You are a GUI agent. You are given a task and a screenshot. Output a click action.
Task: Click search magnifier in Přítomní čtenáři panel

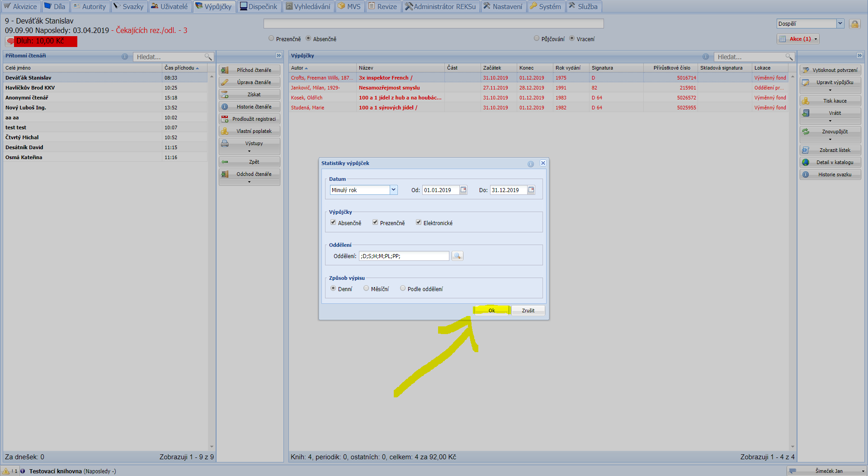click(208, 57)
